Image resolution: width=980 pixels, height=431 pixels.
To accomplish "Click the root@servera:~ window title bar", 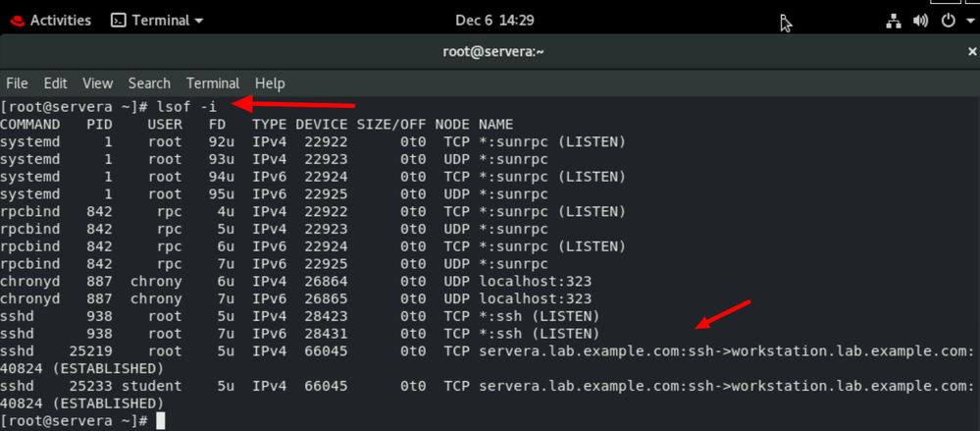I will click(490, 51).
